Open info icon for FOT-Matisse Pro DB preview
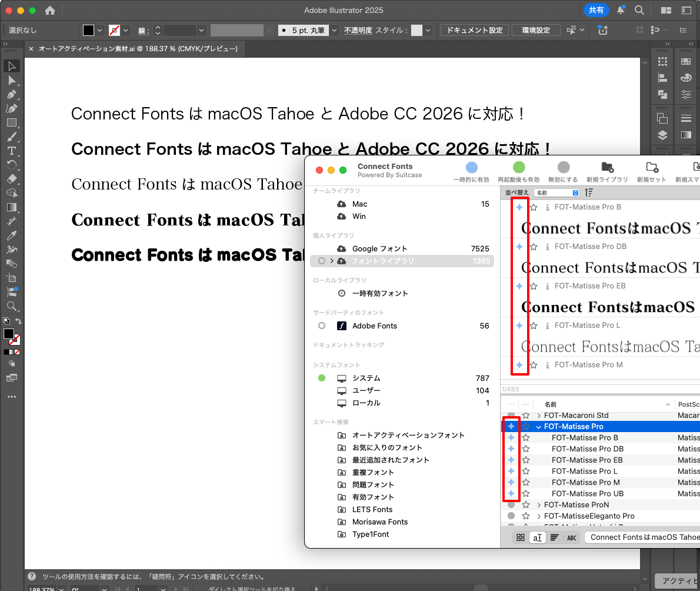 tap(547, 247)
